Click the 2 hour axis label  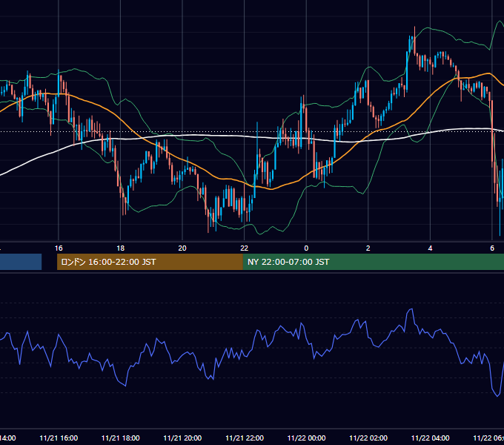pyautogui.click(x=368, y=248)
